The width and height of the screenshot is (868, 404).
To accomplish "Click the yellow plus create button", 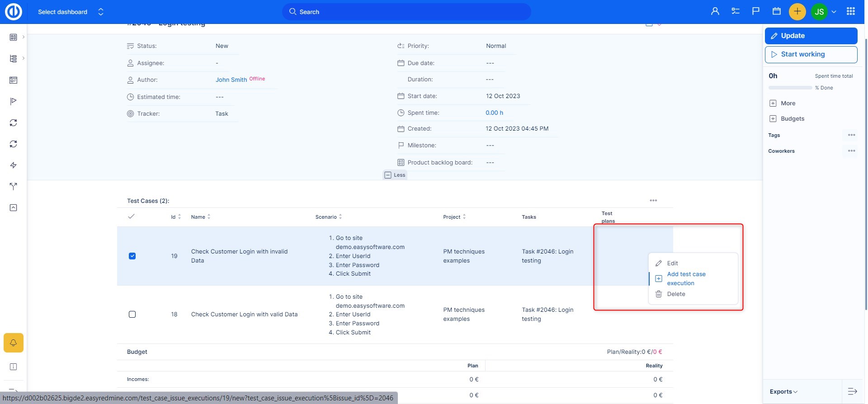I will [797, 12].
